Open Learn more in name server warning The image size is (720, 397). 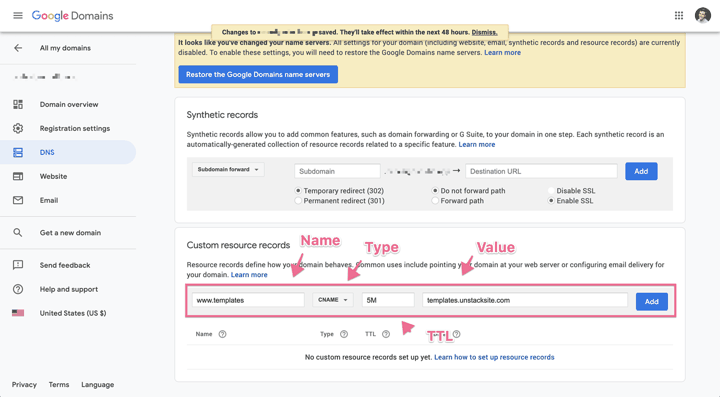(502, 52)
